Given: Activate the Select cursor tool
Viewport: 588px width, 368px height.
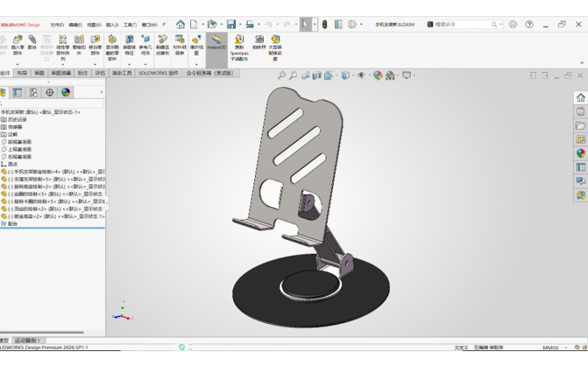Looking at the screenshot, I should tap(305, 24).
